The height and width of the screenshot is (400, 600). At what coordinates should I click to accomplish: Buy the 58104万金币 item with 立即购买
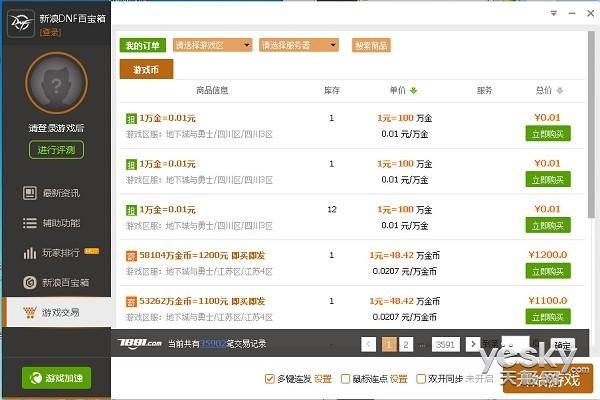point(548,271)
